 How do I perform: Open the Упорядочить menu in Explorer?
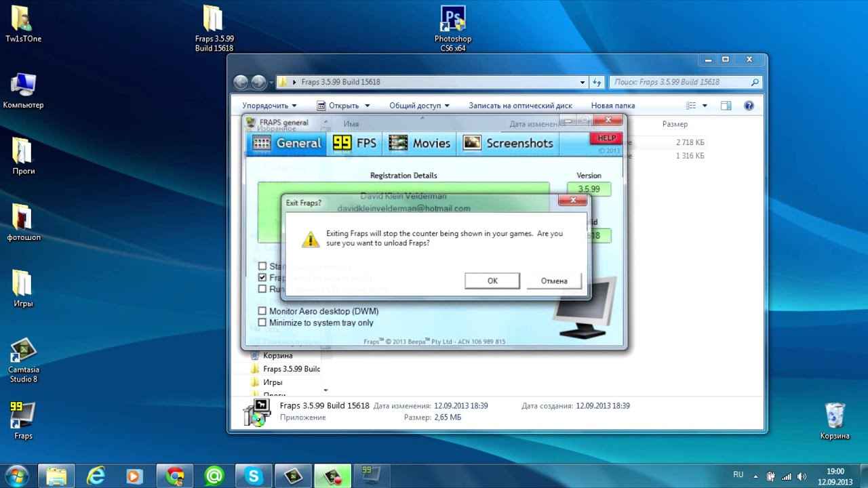pyautogui.click(x=269, y=106)
